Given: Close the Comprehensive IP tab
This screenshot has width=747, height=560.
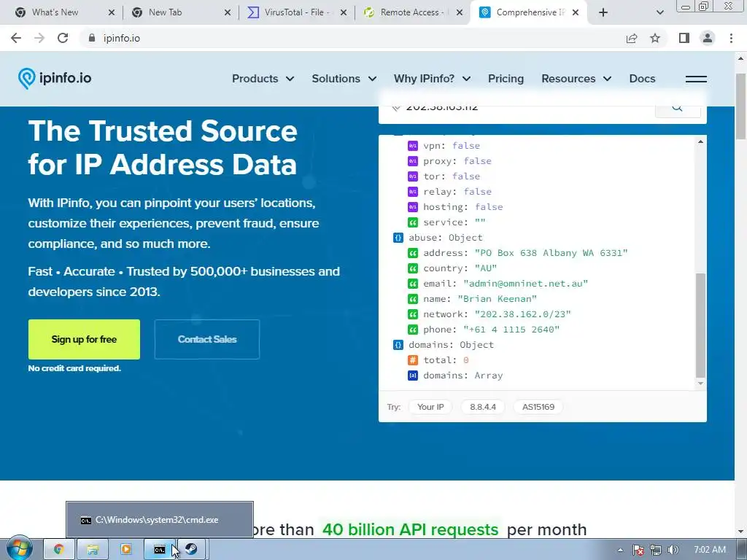Looking at the screenshot, I should (576, 12).
